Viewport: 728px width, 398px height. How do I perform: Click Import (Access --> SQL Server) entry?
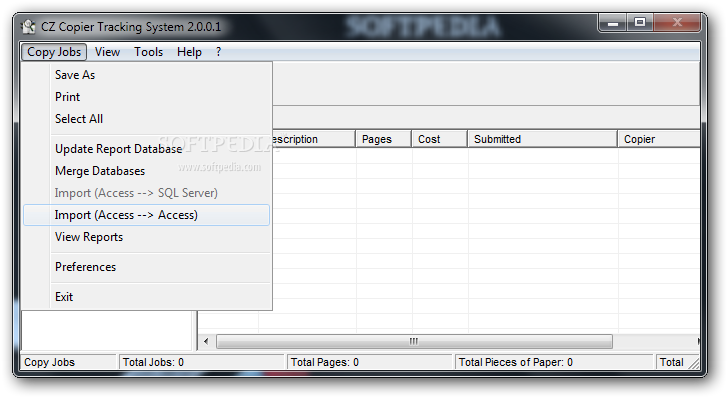click(x=147, y=193)
